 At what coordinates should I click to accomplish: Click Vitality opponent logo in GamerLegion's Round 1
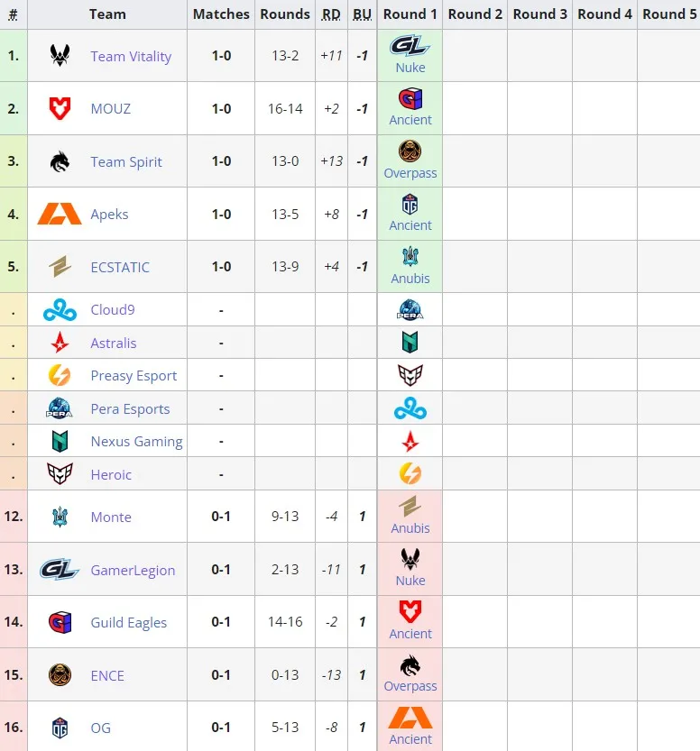pos(410,559)
